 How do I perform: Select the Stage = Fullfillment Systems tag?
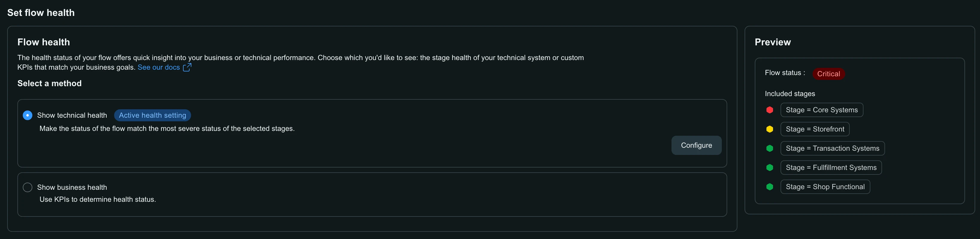[x=831, y=167]
